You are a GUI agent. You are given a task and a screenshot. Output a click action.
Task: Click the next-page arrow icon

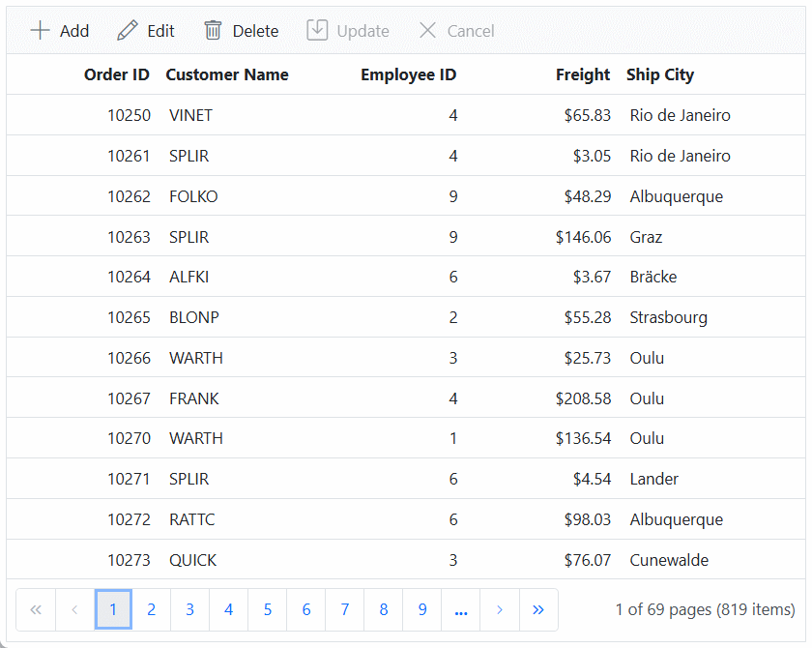[500, 609]
